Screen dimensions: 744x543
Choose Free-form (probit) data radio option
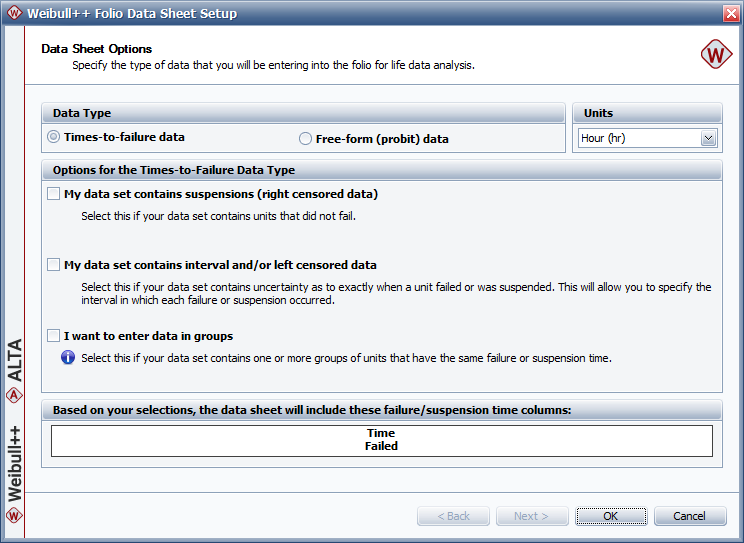point(306,139)
